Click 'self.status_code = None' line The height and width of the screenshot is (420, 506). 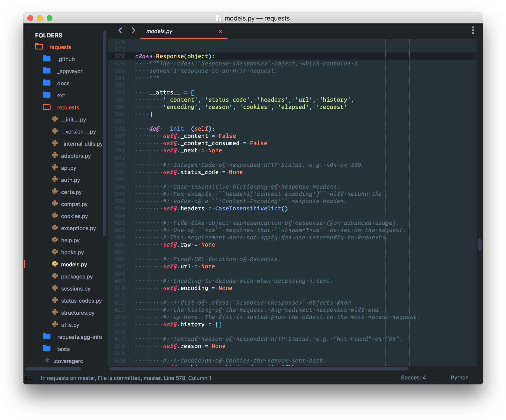203,172
